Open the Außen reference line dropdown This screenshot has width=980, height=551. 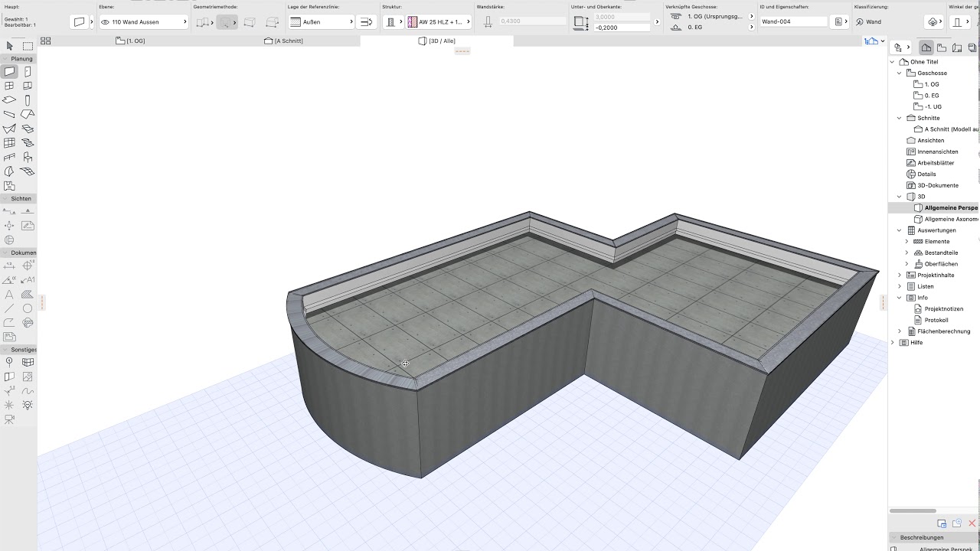point(322,22)
